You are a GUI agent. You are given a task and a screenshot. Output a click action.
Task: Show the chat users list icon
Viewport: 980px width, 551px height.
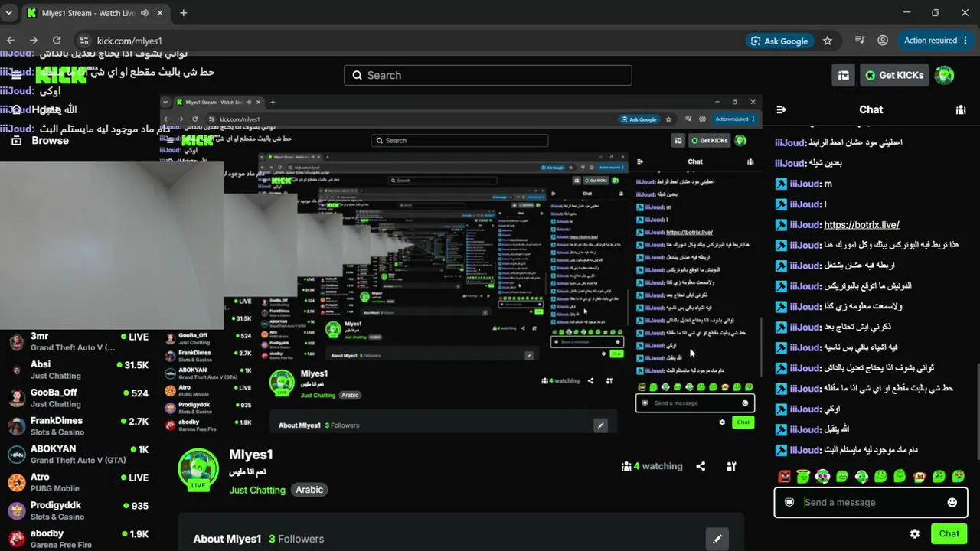[x=961, y=109]
